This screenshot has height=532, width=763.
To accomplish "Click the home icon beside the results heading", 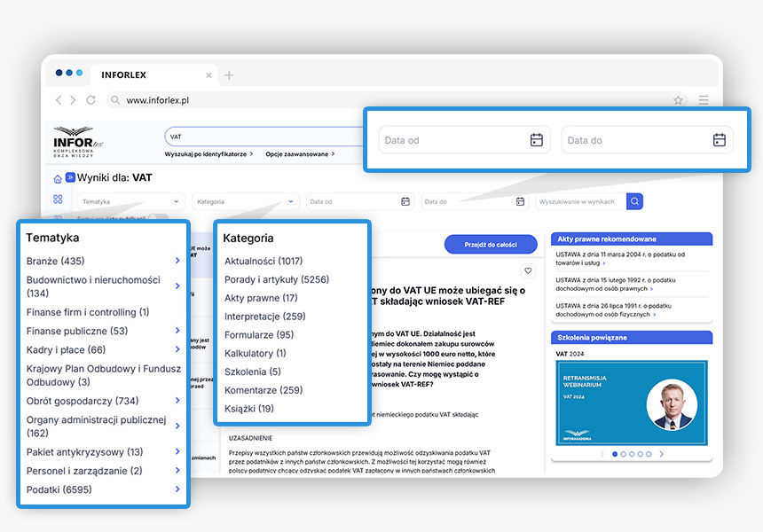I will [x=58, y=178].
